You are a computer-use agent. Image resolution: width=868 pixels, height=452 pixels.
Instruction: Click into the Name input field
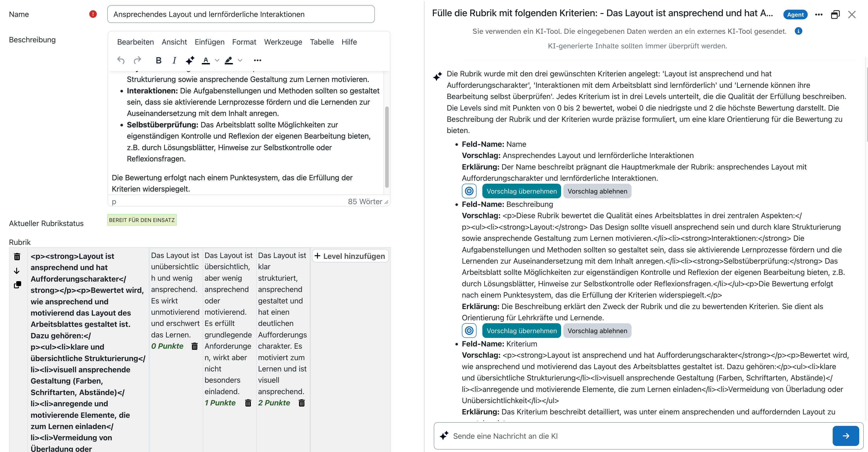(x=241, y=14)
